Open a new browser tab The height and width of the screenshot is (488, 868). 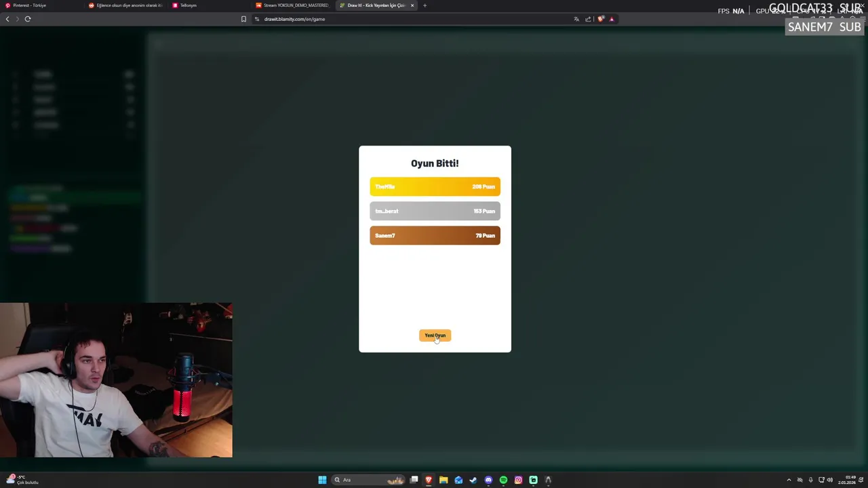[425, 5]
